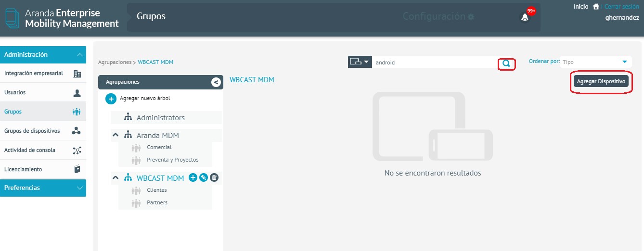
Task: Open the device type filter dropdown
Action: coord(360,62)
